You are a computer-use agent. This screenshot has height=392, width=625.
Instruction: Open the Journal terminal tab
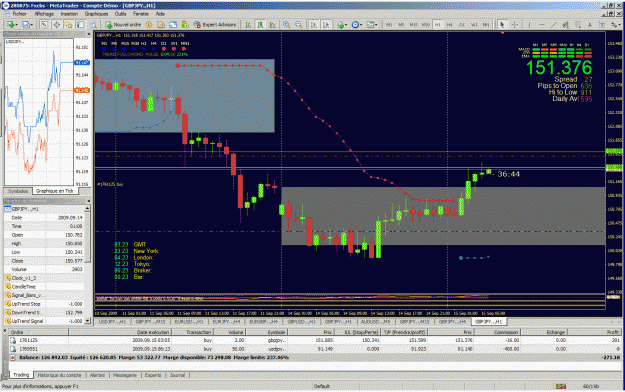[177, 375]
